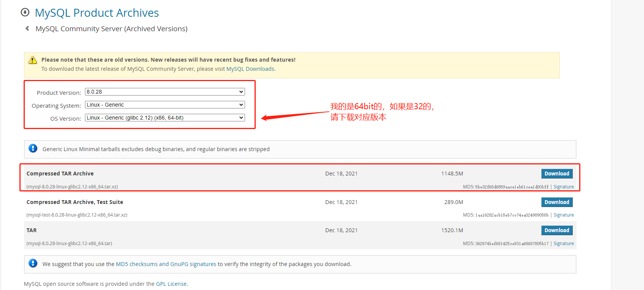Click the yellow warning triangle icon
Viewport: 644px width, 290px height.
click(33, 60)
